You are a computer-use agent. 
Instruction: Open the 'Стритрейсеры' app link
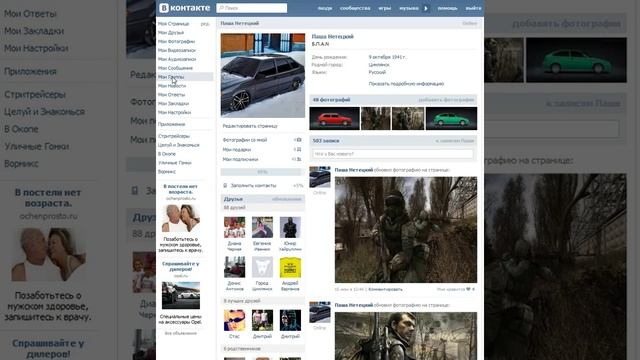174,136
